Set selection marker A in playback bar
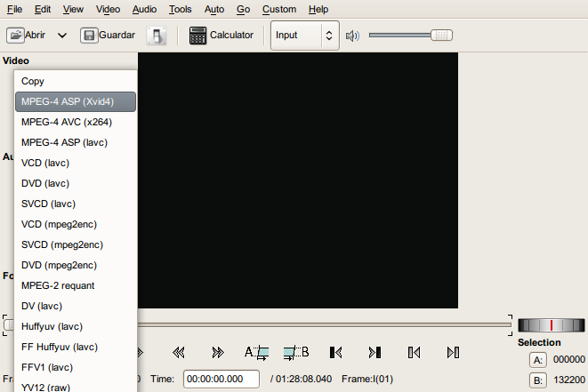 [x=256, y=352]
